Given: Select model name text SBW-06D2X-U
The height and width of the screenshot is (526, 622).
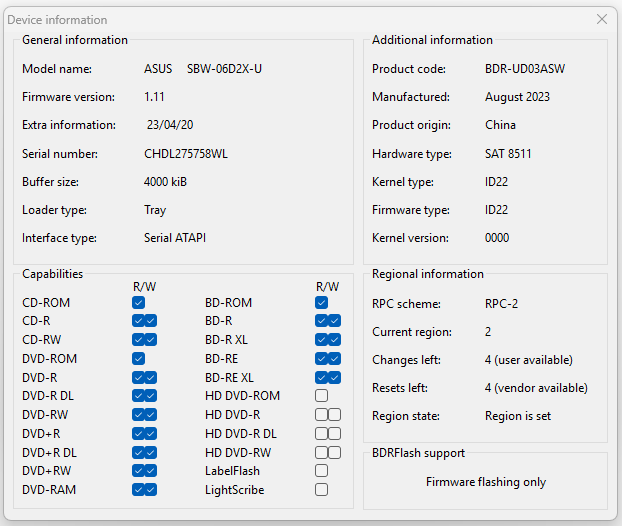Looking at the screenshot, I should [x=224, y=69].
